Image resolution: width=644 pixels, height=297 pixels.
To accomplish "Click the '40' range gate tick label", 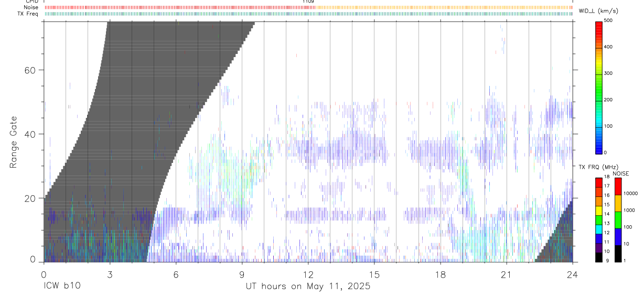I will coord(30,134).
